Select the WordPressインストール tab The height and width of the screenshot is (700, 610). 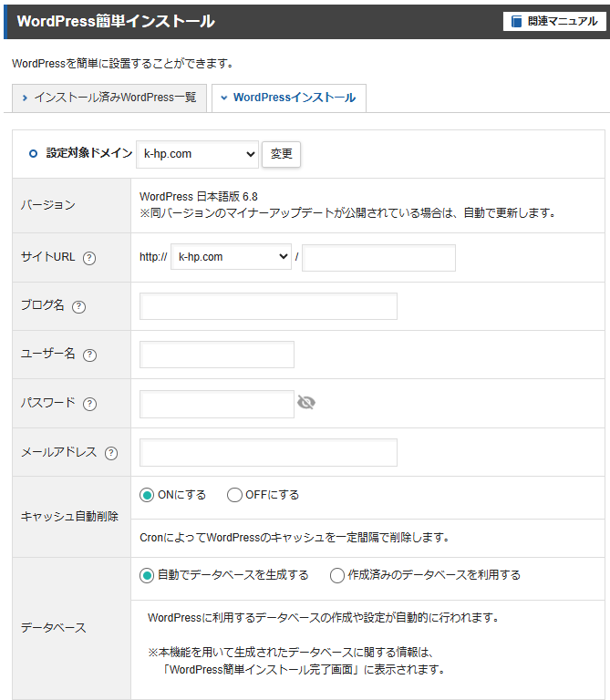pyautogui.click(x=289, y=98)
